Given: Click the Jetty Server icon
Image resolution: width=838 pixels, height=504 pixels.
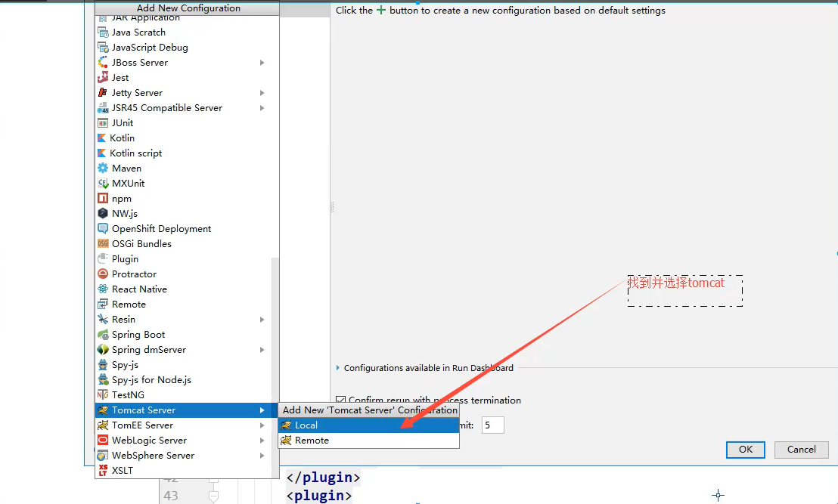Looking at the screenshot, I should 103,93.
